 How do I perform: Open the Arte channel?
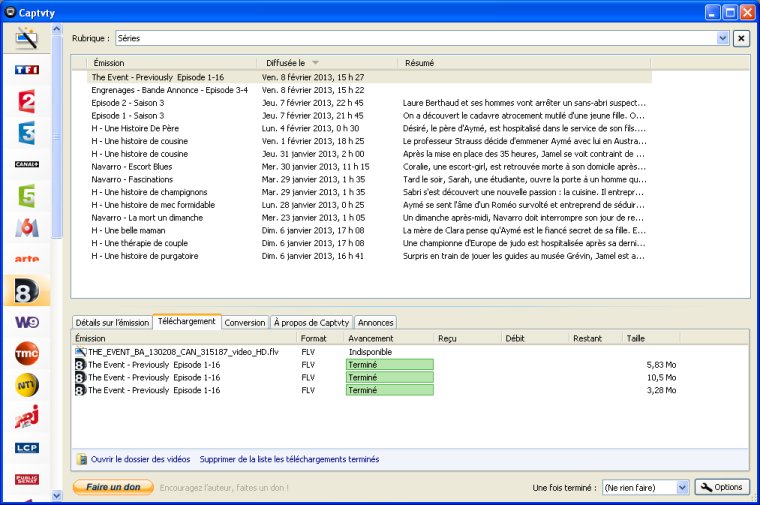27,259
